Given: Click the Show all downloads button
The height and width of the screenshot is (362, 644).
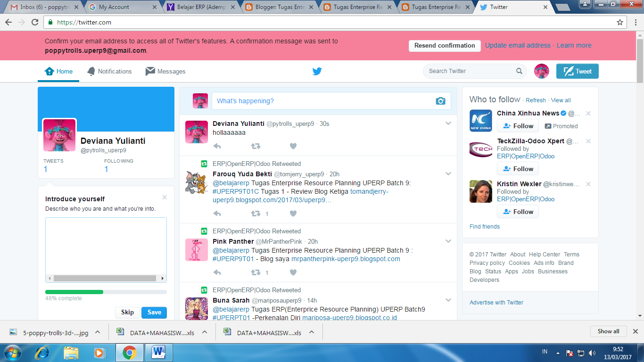Looking at the screenshot, I should (x=608, y=331).
